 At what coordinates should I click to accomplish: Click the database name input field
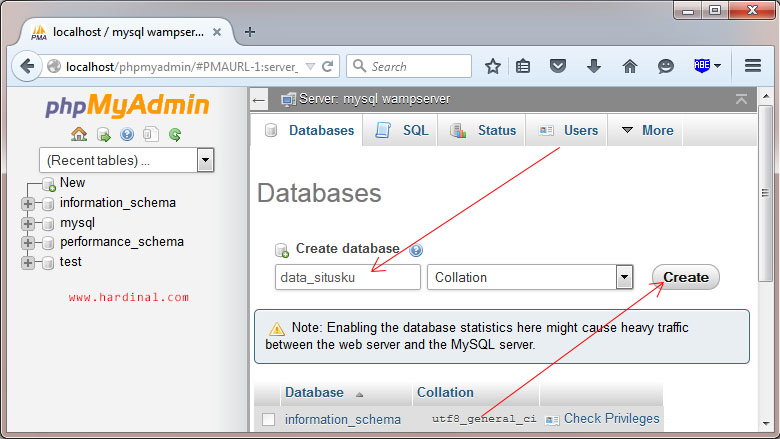(x=348, y=277)
